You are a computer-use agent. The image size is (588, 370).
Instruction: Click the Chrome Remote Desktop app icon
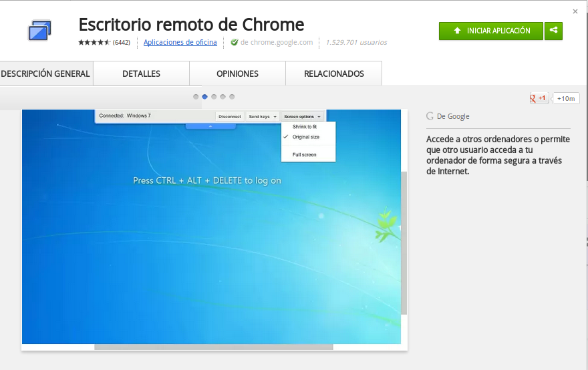pyautogui.click(x=39, y=30)
